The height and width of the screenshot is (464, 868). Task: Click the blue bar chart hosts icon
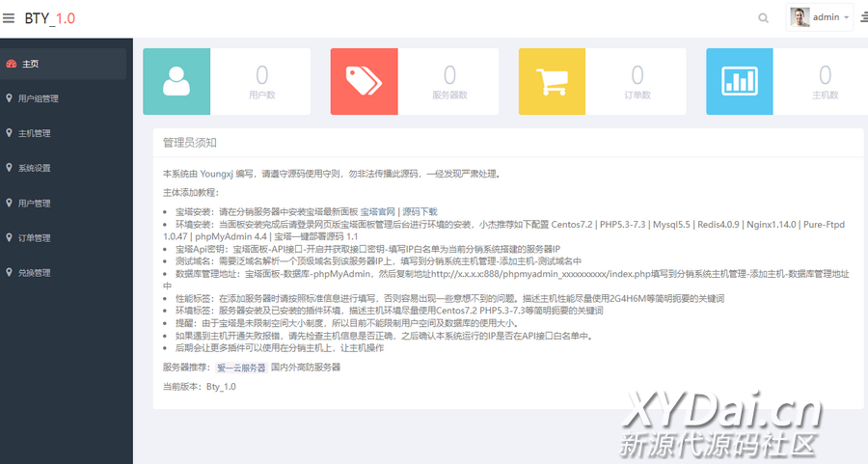click(x=740, y=82)
